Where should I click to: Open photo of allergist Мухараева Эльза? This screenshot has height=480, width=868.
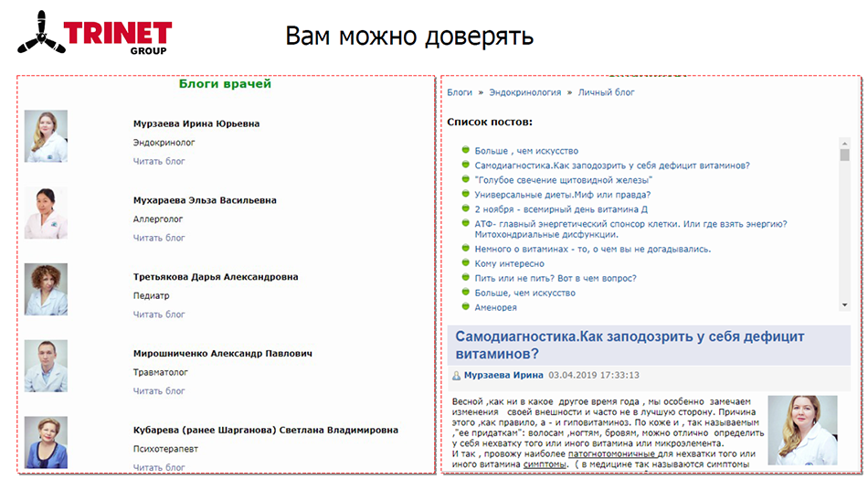click(46, 213)
